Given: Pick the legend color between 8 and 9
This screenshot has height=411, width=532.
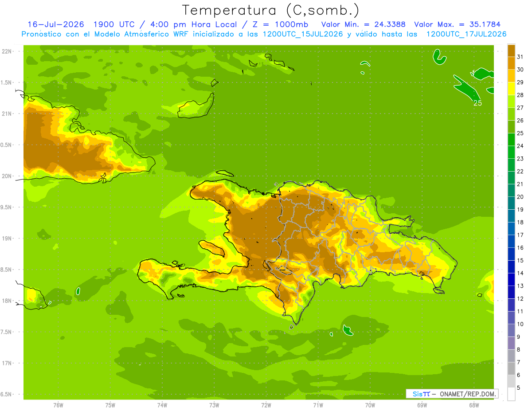Looking at the screenshot, I should coord(511,343).
